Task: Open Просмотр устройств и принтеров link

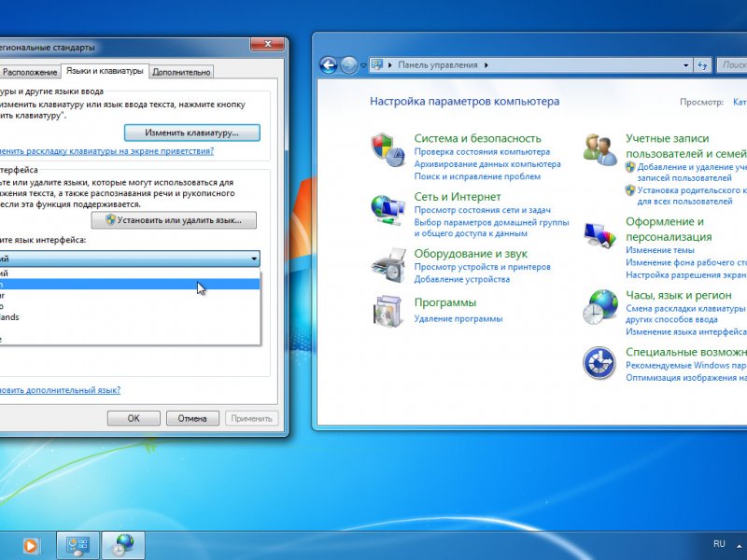Action: click(x=482, y=267)
